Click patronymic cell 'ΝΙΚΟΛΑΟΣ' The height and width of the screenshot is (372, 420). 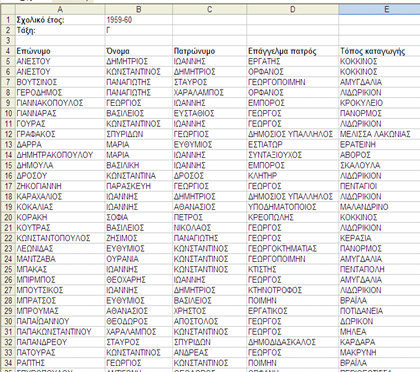pos(210,228)
